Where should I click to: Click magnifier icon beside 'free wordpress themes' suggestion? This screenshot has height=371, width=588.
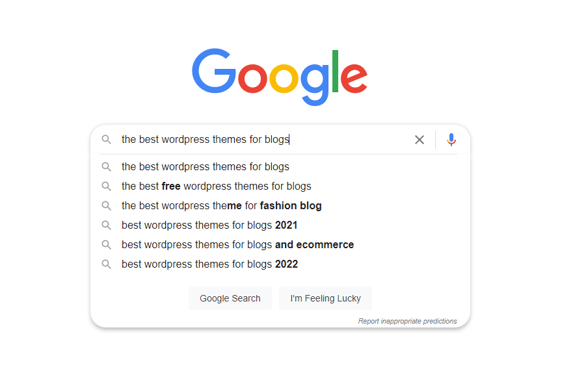point(107,186)
